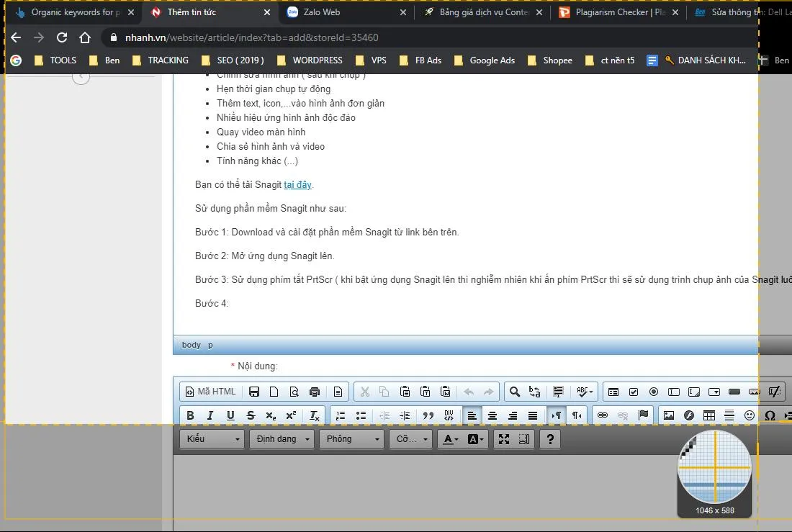The height and width of the screenshot is (532, 792).
Task: Insert an image using the Image icon
Action: 669,415
